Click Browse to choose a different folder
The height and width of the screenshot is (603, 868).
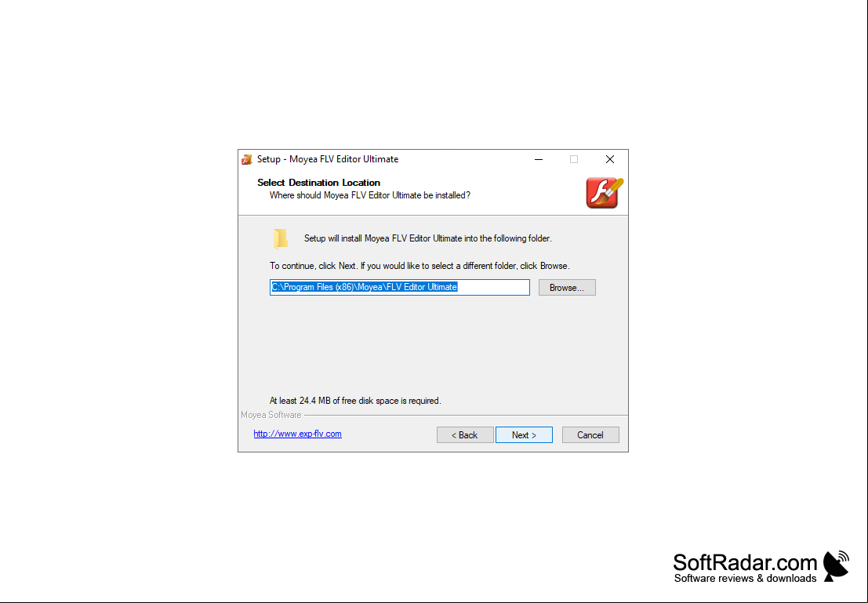click(567, 287)
